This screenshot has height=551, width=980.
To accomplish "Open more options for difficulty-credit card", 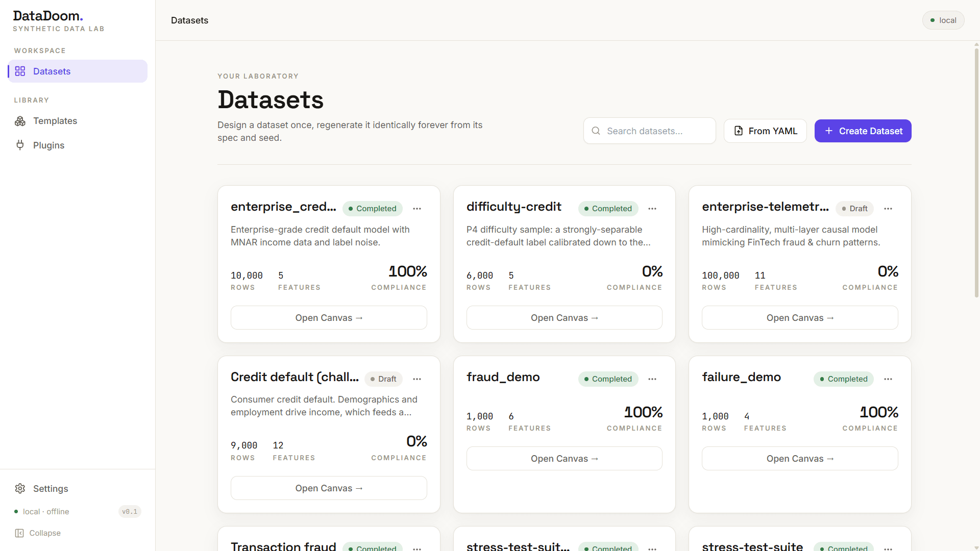I will (x=652, y=209).
